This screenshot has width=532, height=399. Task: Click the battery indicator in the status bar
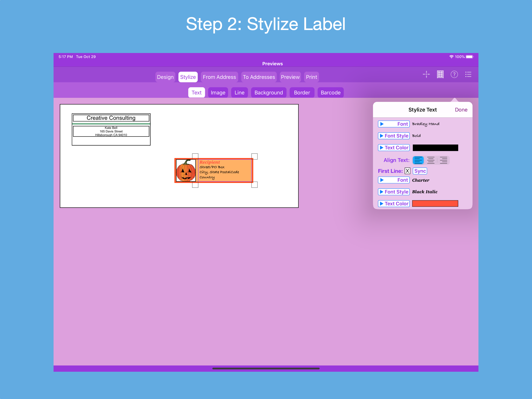click(x=469, y=56)
